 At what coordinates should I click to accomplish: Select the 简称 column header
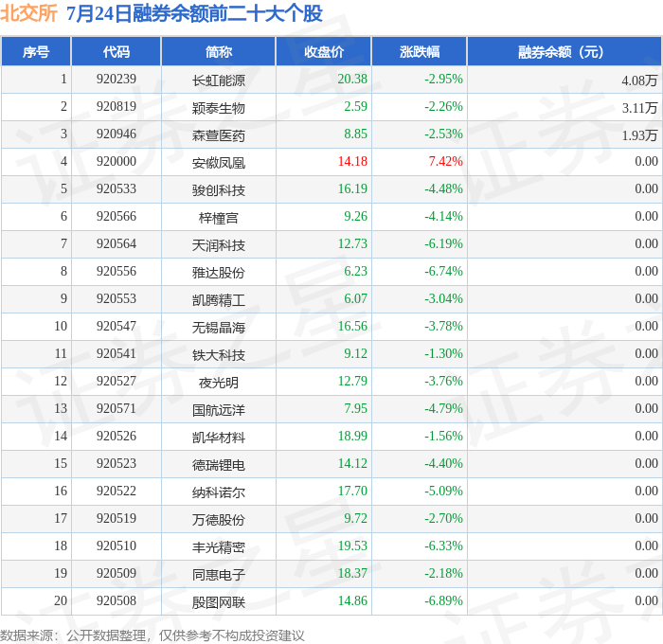pyautogui.click(x=219, y=51)
